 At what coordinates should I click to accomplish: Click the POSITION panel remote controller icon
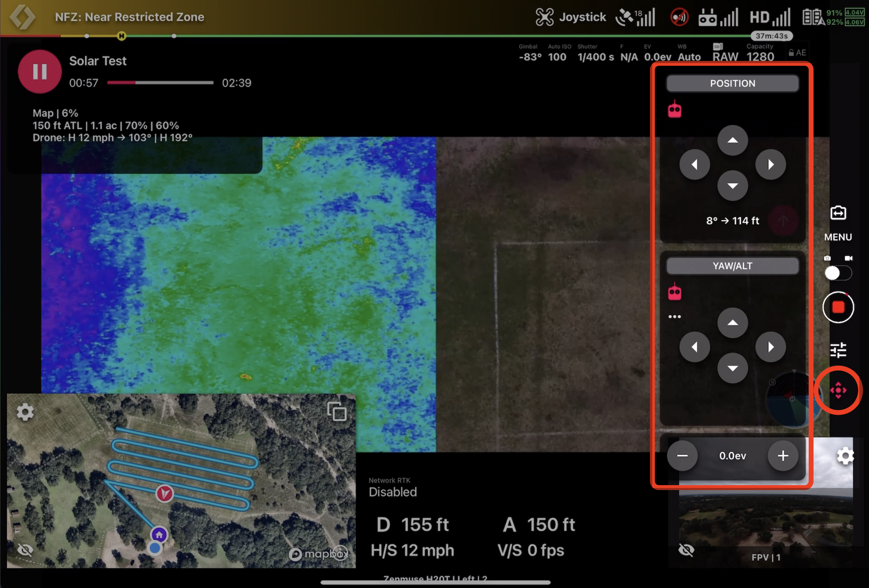click(x=674, y=109)
